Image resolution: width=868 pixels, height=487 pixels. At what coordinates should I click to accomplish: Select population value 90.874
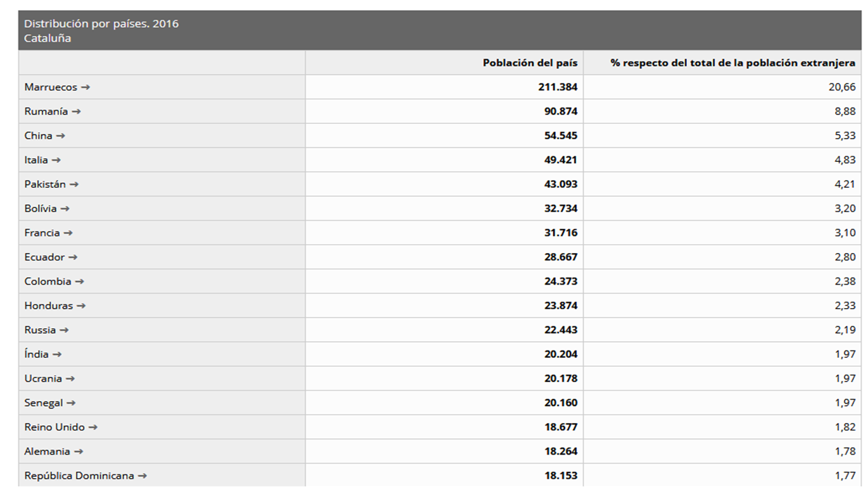point(560,111)
